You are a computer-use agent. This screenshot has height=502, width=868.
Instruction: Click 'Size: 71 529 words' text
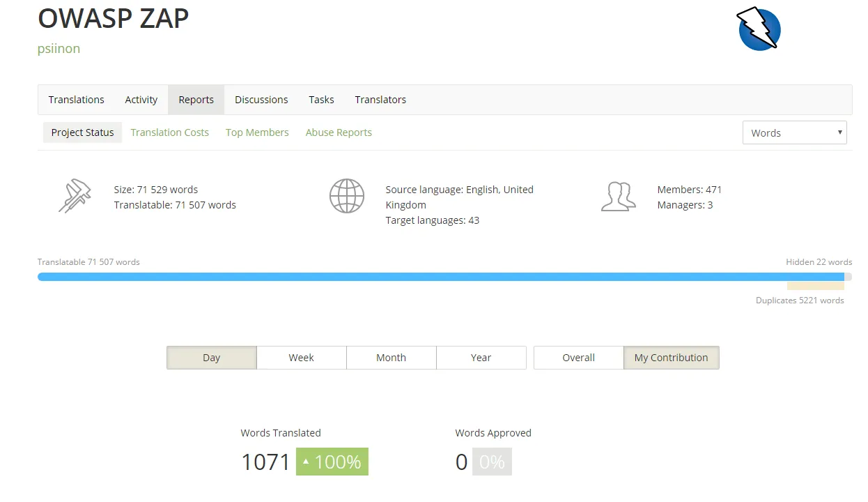[x=156, y=190]
